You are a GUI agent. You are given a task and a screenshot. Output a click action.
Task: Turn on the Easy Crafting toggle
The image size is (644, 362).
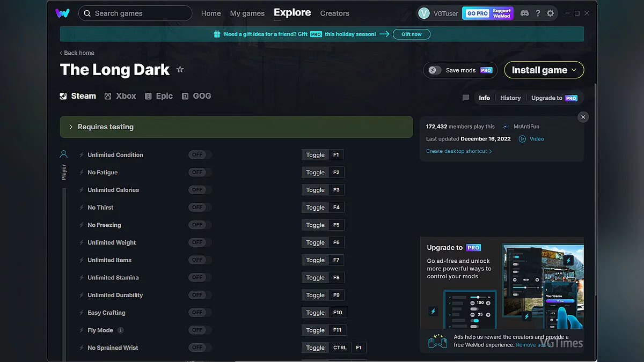[x=199, y=312]
